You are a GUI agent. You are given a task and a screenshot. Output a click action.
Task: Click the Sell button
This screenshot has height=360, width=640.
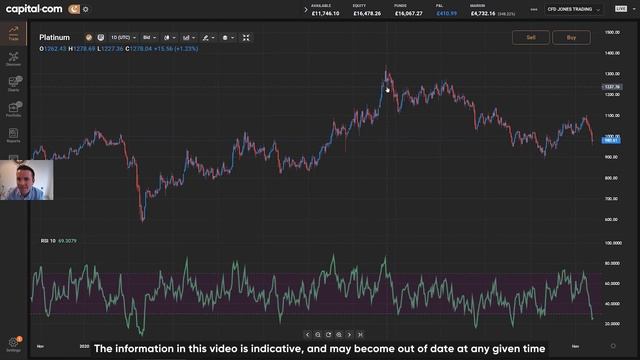coord(531,38)
